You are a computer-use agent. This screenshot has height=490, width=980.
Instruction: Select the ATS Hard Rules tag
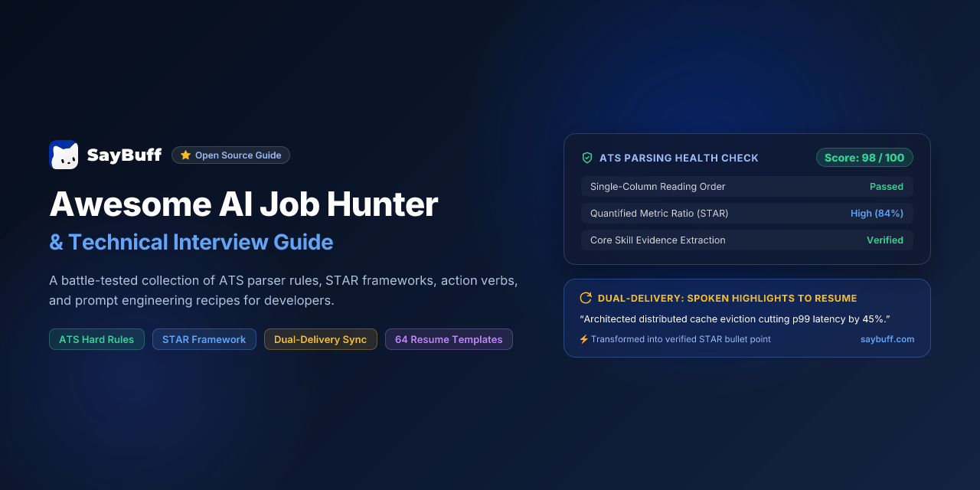96,339
